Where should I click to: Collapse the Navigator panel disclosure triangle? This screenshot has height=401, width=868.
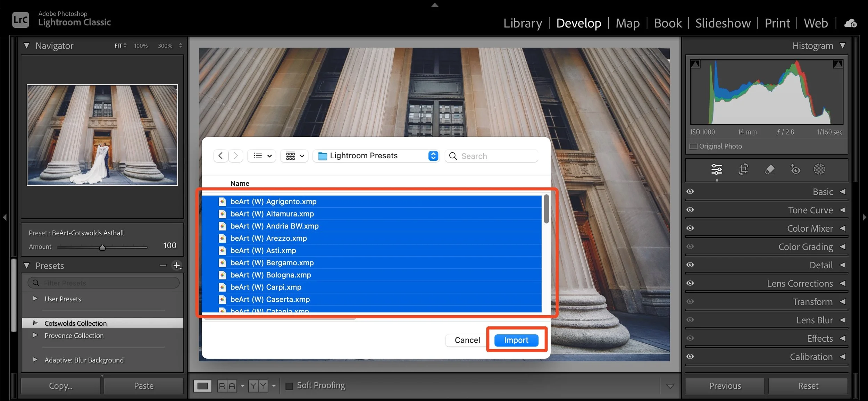coord(26,45)
